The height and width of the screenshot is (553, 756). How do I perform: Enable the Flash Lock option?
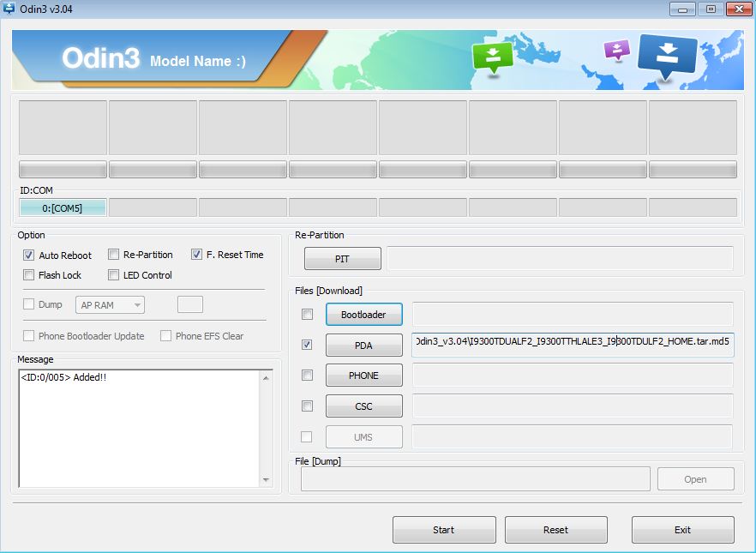pos(29,275)
